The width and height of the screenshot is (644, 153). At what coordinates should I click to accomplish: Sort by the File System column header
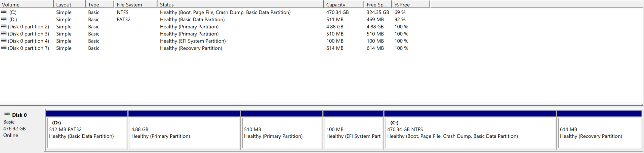[x=135, y=4]
